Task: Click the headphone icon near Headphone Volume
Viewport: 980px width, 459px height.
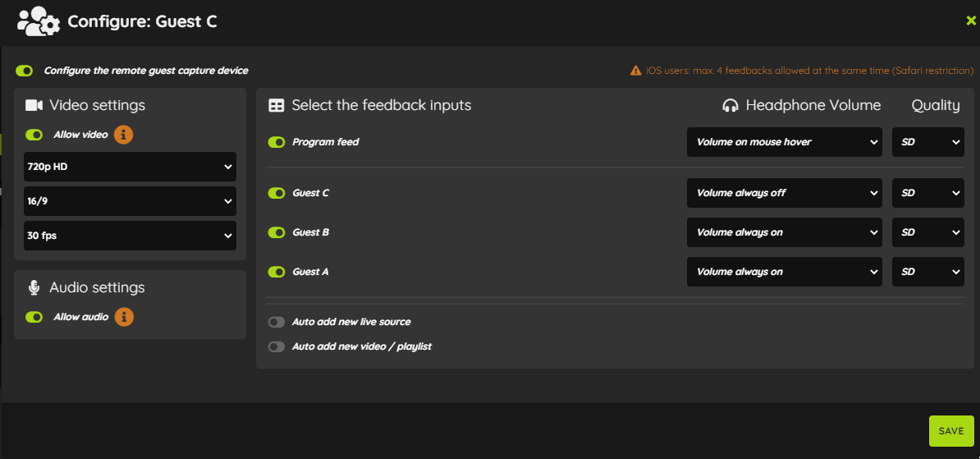Action: (730, 106)
